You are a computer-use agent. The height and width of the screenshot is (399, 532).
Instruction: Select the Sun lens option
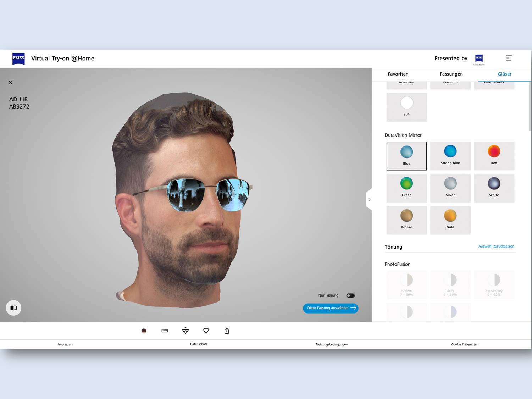[406, 106]
